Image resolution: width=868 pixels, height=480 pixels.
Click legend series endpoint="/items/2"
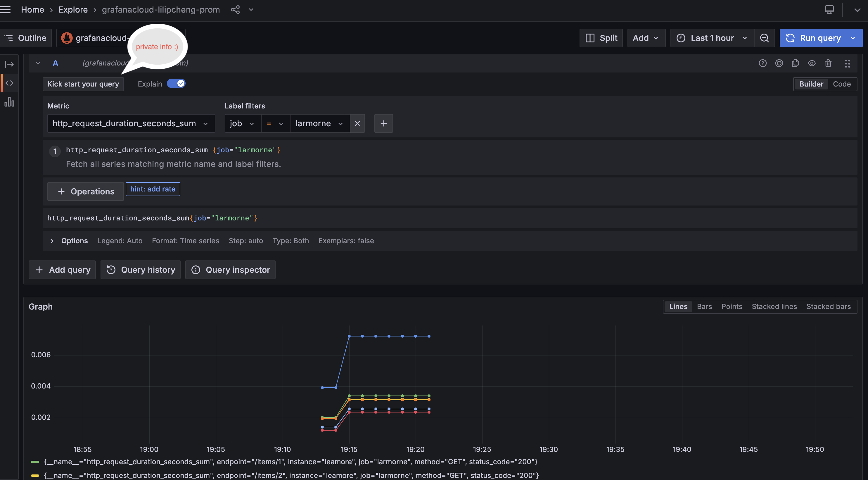pyautogui.click(x=291, y=475)
